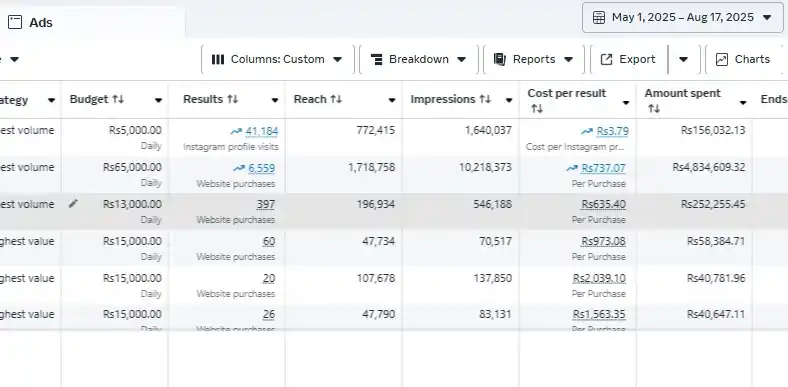
Task: Click the Rs737.07 cost per purchase link
Action: coord(604,168)
